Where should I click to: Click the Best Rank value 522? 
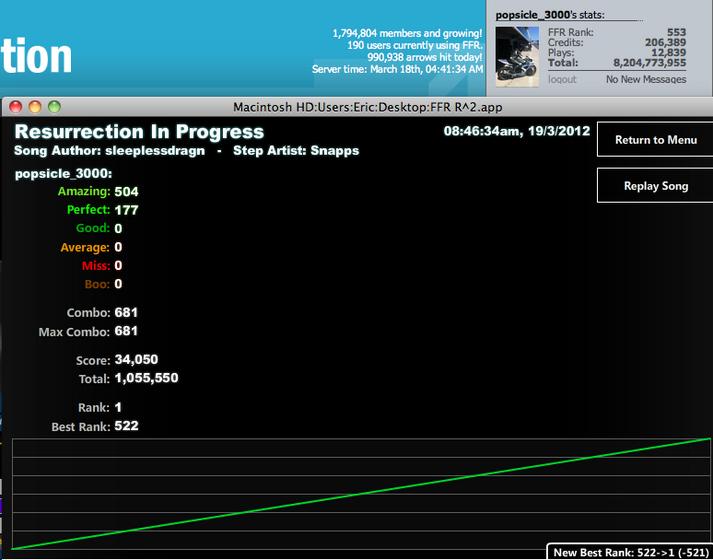(126, 426)
